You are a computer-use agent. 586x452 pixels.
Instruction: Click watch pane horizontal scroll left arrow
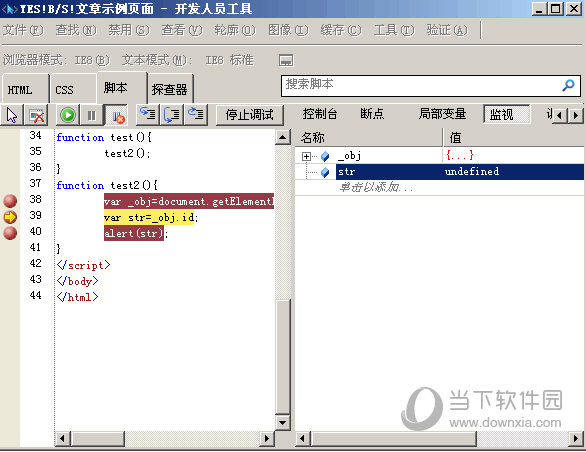pyautogui.click(x=303, y=439)
